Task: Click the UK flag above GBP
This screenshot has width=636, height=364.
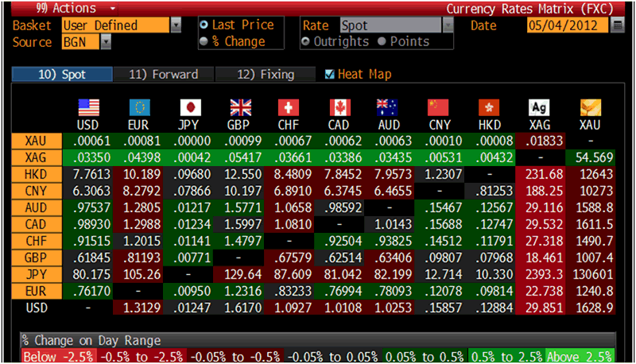Action: pyautogui.click(x=239, y=107)
